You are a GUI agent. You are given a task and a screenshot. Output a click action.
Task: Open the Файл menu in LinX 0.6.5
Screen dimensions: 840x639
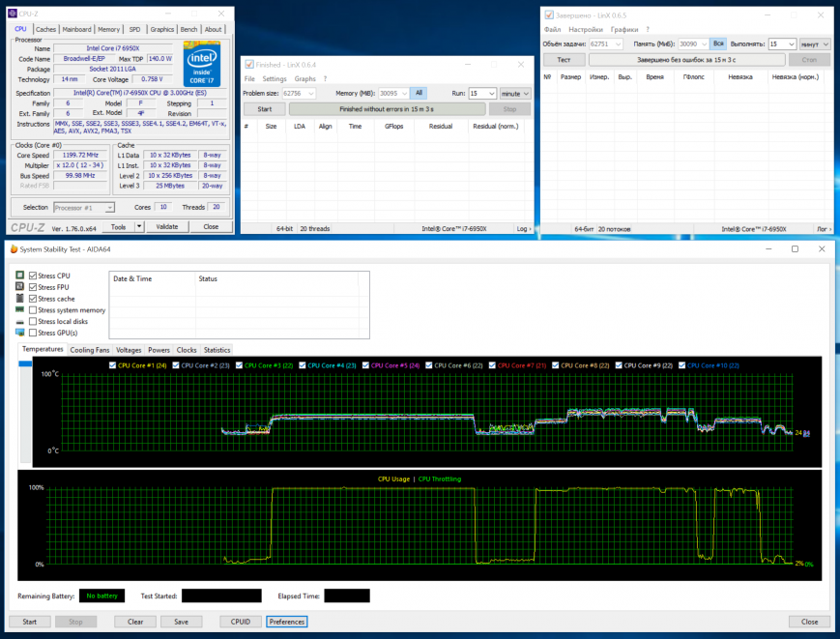coord(552,29)
